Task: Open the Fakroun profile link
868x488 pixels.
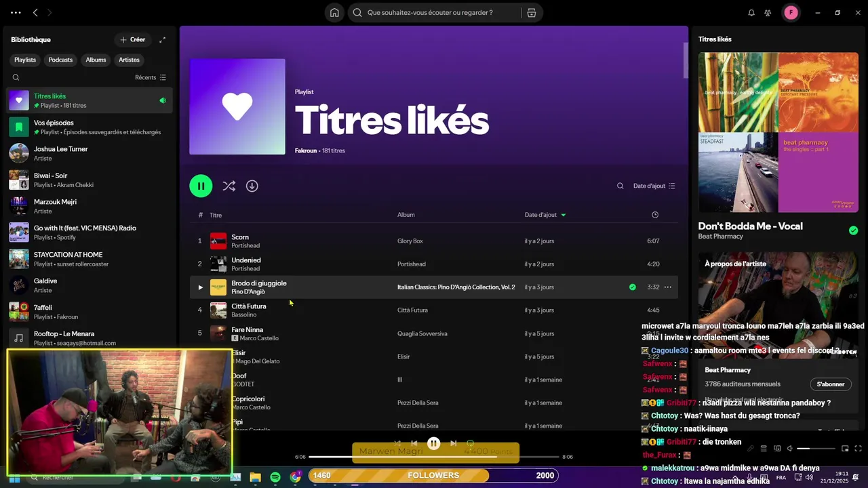Action: pyautogui.click(x=306, y=150)
